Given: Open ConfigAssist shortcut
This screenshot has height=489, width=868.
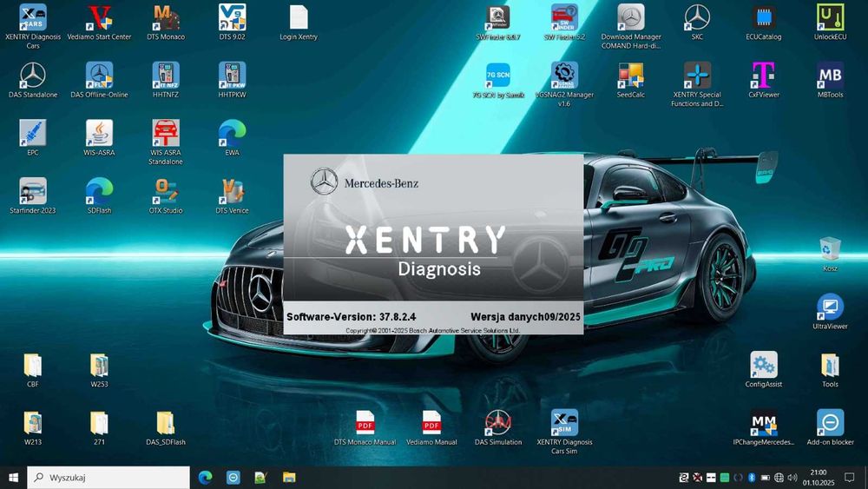Looking at the screenshot, I should point(763,365).
